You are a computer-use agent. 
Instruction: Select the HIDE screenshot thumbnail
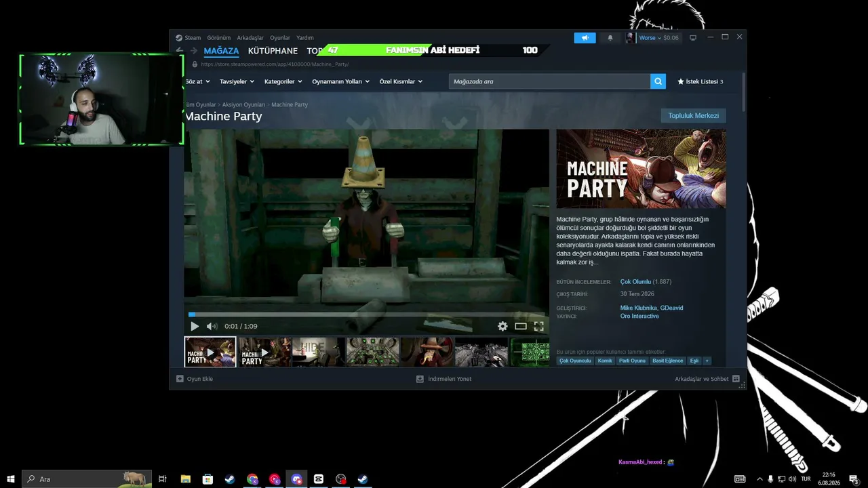click(x=319, y=352)
